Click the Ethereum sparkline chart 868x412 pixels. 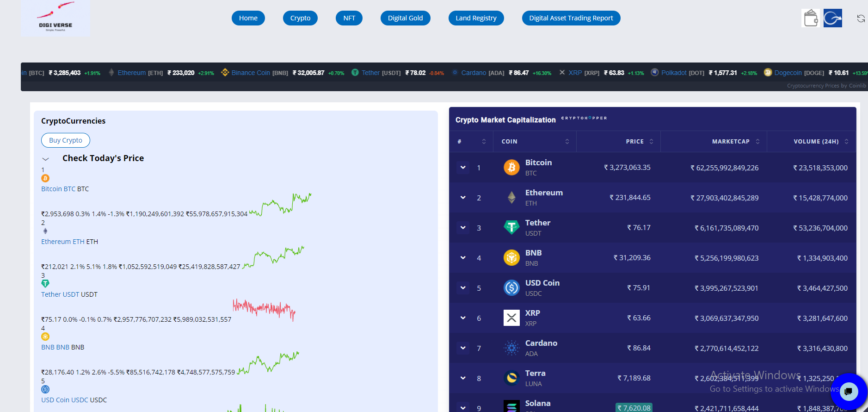(x=273, y=257)
